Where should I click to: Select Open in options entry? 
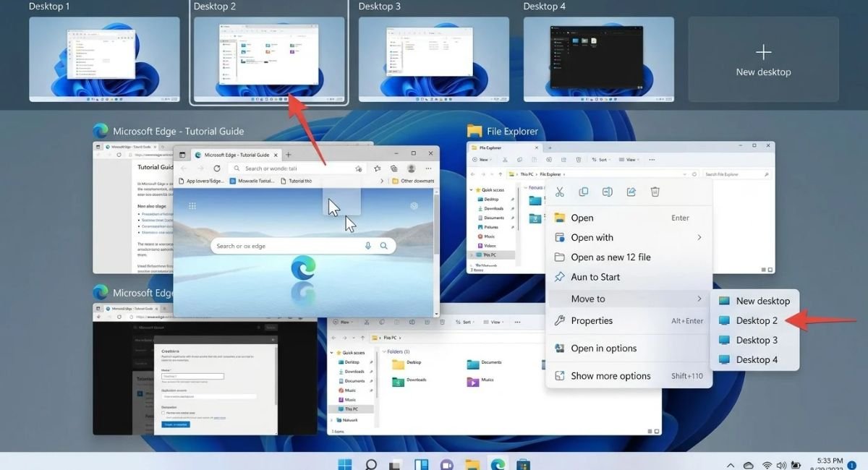click(x=629, y=348)
